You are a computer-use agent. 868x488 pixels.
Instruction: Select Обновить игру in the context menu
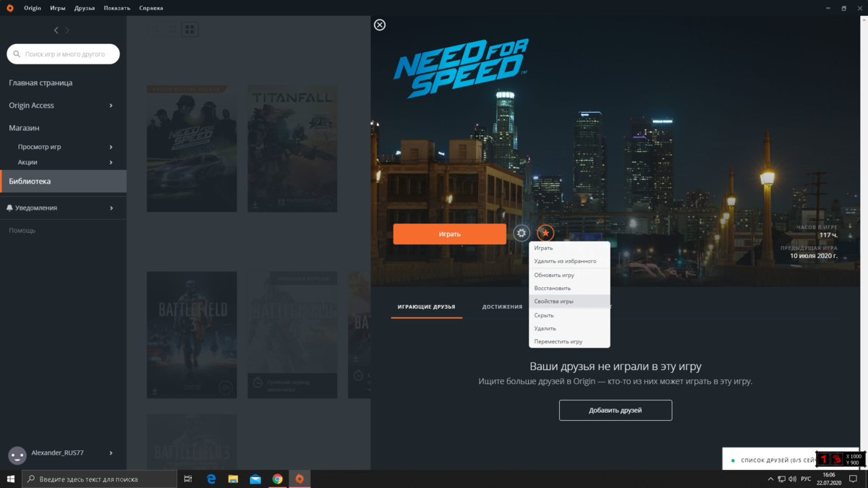tap(569, 275)
